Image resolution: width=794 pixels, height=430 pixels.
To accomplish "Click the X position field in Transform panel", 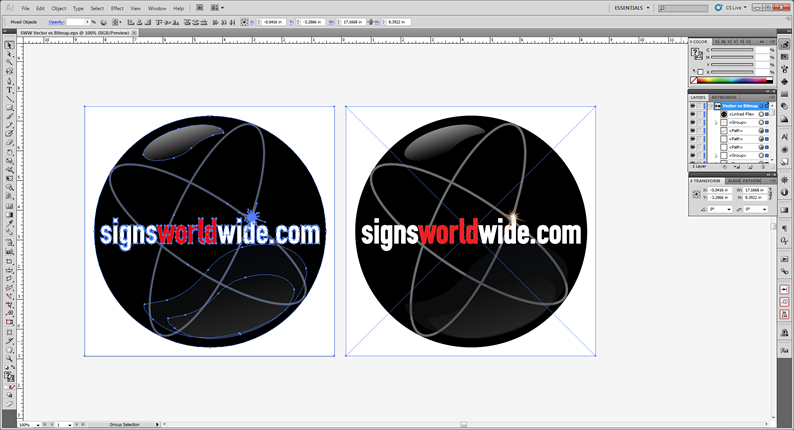I will (x=720, y=190).
